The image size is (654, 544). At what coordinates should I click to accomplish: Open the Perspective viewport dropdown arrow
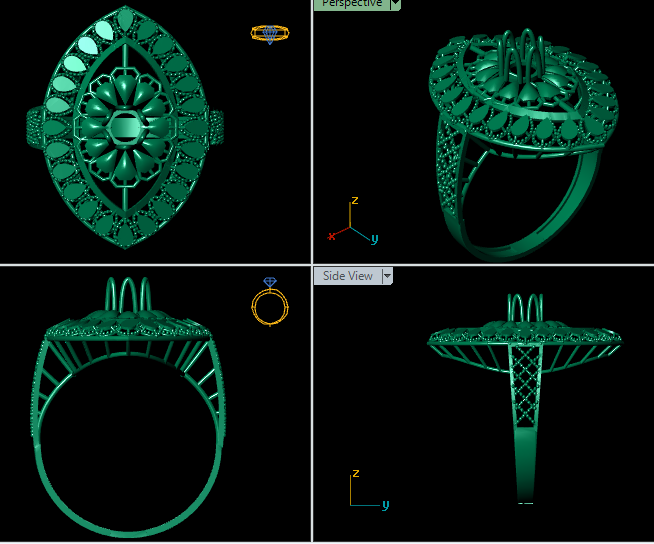point(395,4)
